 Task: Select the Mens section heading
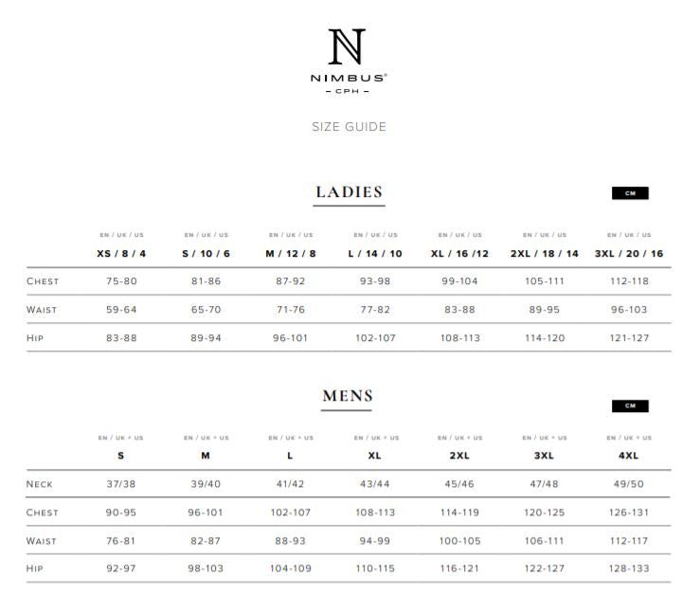tap(348, 396)
